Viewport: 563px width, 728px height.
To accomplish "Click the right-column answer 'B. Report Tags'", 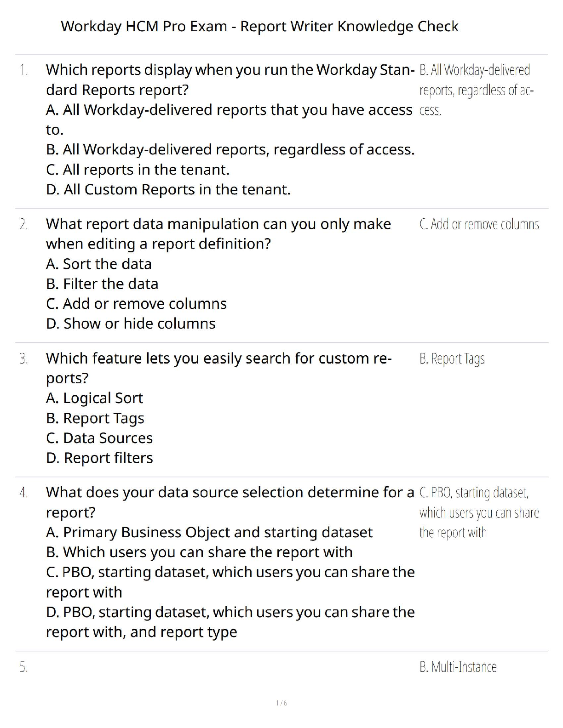I will [452, 358].
